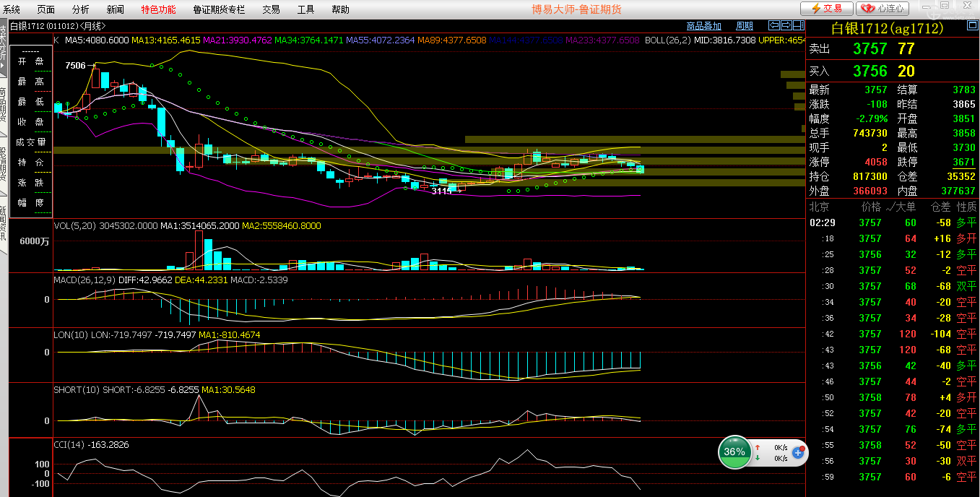This screenshot has width=980, height=497.
Task: Click the 收盘 legend row
Action: [30, 122]
